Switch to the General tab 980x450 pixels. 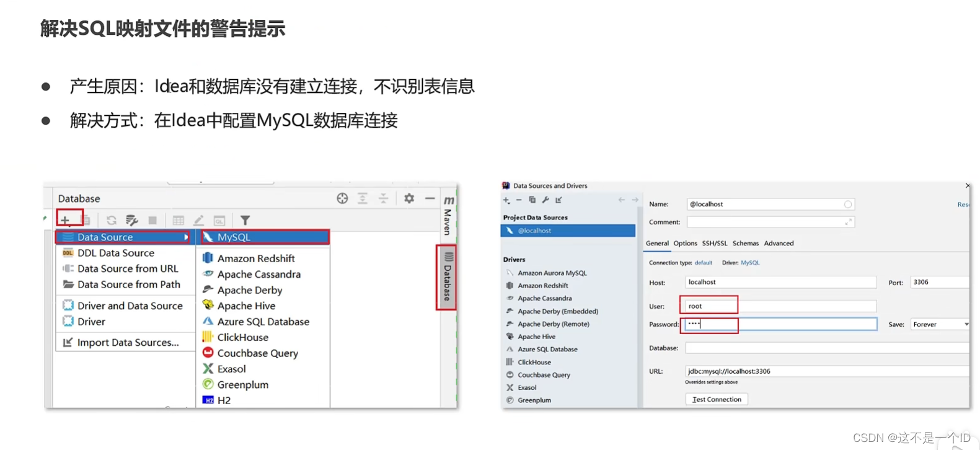pyautogui.click(x=657, y=244)
